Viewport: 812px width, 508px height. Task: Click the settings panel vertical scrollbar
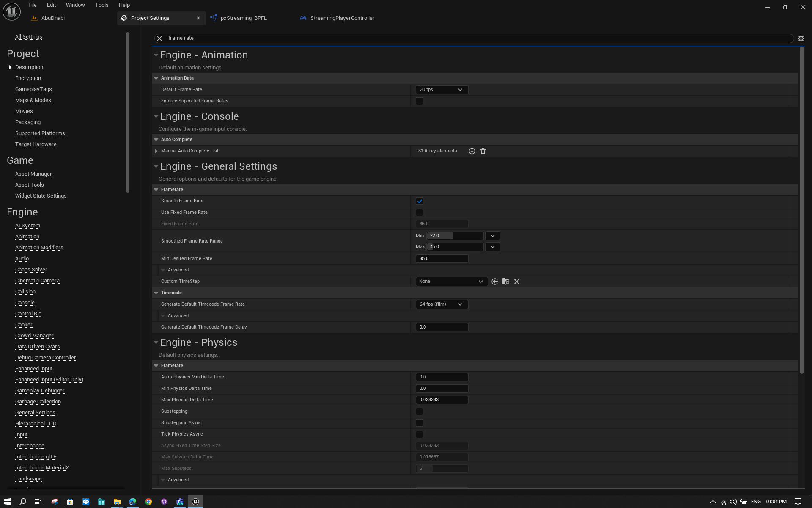pyautogui.click(x=802, y=210)
